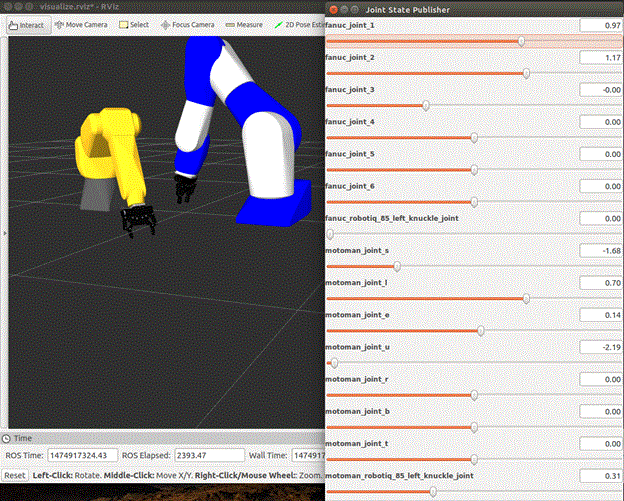
Task: Click the fanuc_robotiq_85_left_knuckle_joint slider handle
Action: (330, 234)
